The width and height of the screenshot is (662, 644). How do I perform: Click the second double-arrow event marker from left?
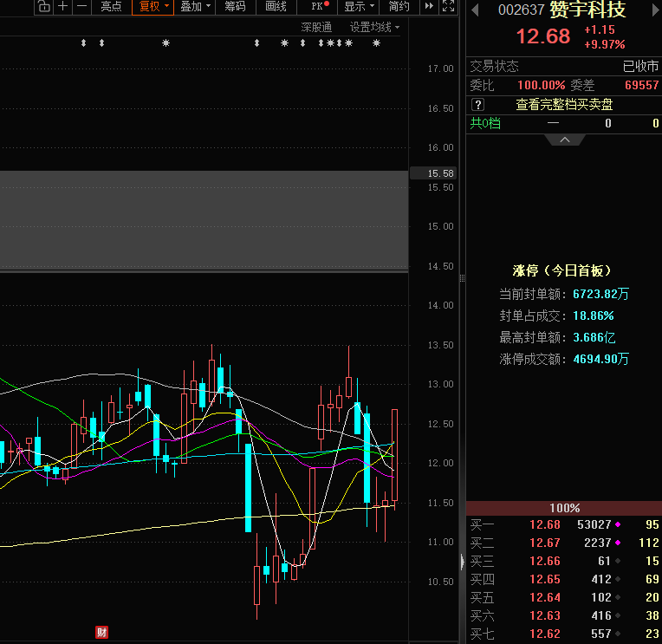tap(101, 43)
